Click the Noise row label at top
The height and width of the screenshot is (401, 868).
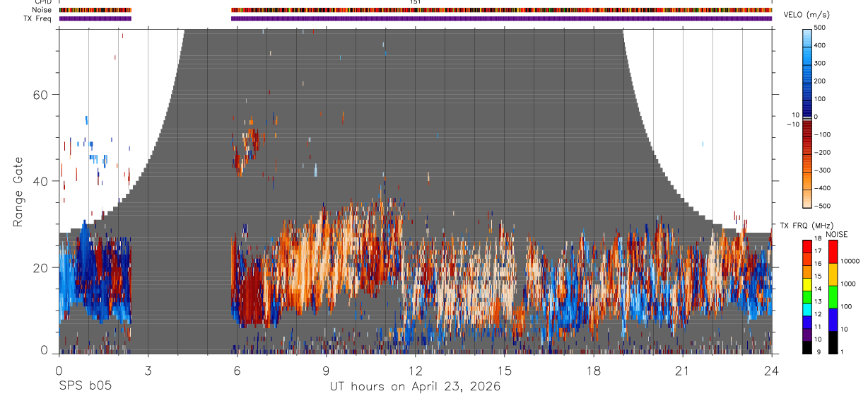point(42,10)
